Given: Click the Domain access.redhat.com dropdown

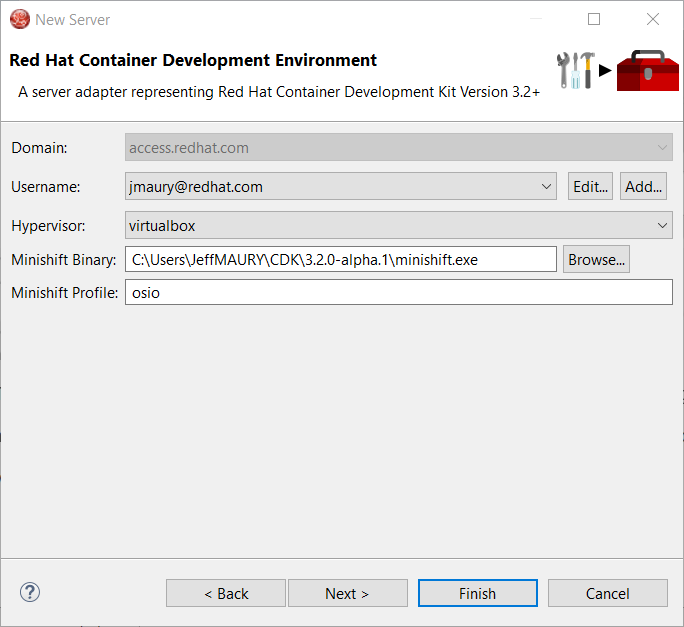Looking at the screenshot, I should tap(398, 148).
